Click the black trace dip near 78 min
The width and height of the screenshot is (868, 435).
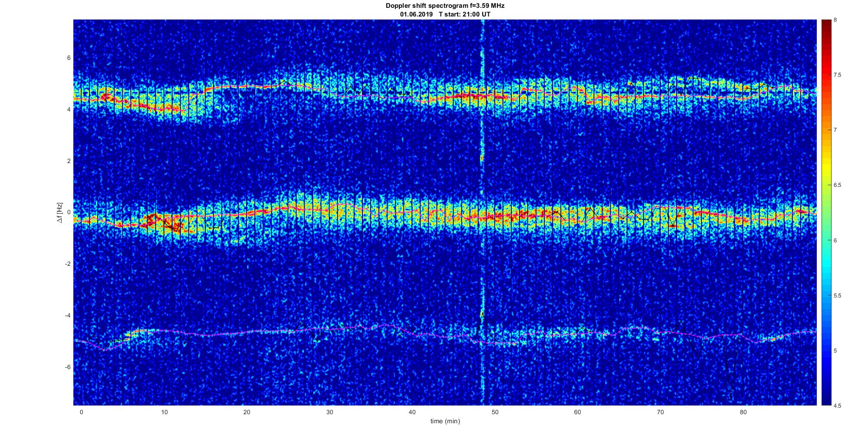click(x=731, y=369)
